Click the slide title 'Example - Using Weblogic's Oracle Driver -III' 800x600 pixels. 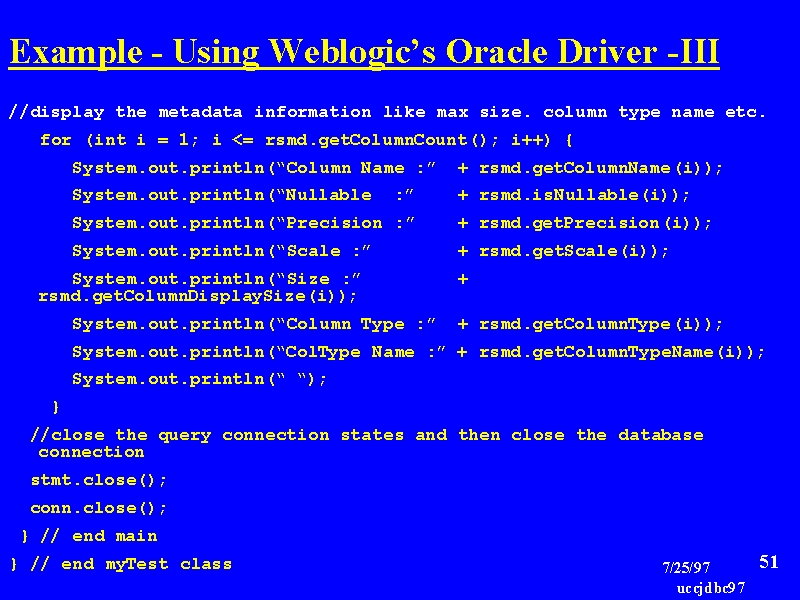click(x=364, y=53)
